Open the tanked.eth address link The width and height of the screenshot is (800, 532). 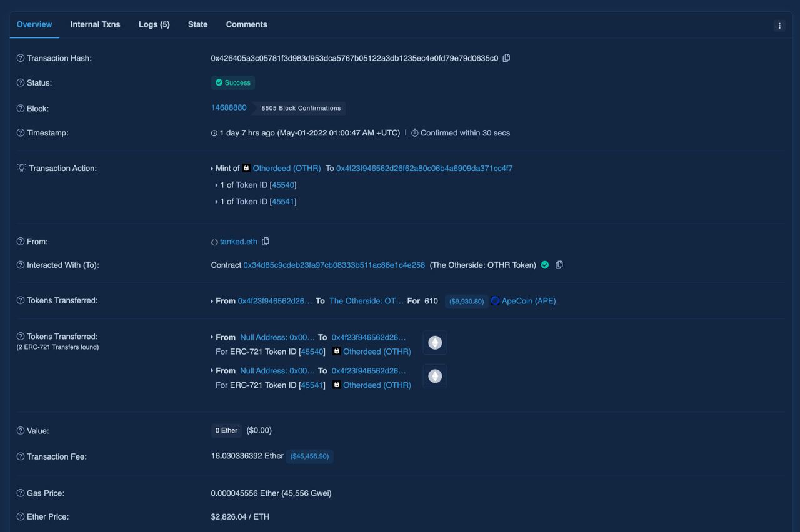(239, 242)
